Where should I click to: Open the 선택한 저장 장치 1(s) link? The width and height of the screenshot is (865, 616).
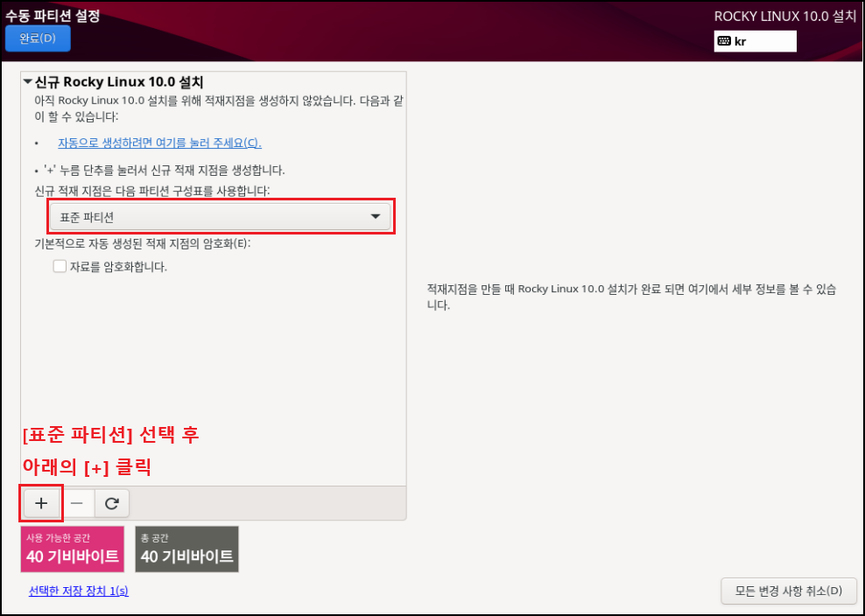coord(78,591)
